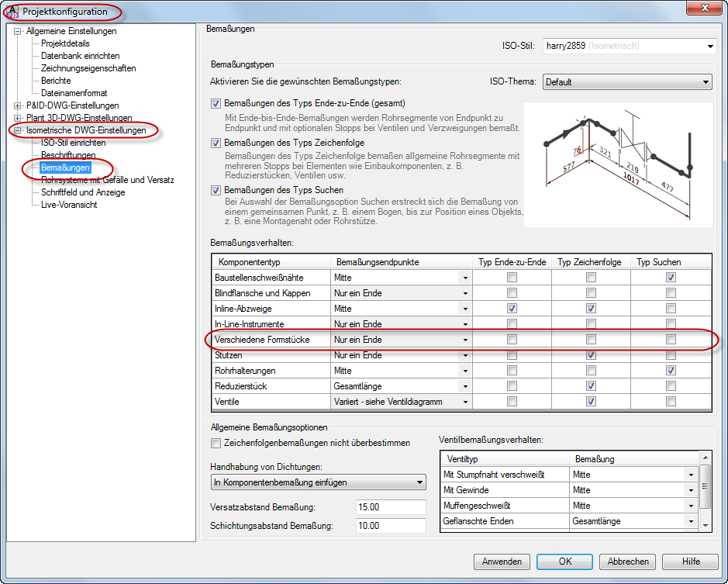Open Live-Voransicht page
Screen dimensions: 728x584
pyautogui.click(x=69, y=205)
